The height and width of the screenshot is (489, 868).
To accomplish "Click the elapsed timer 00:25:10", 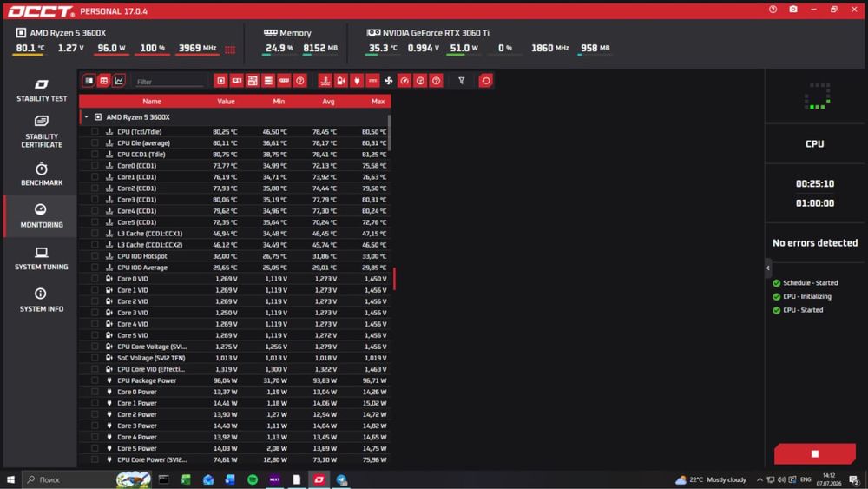I will click(x=815, y=184).
